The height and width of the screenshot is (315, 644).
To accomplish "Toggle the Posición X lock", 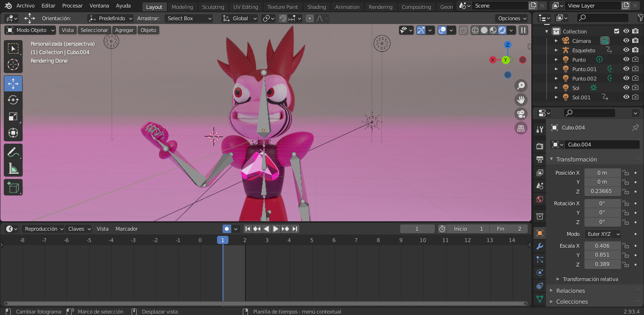I will click(x=626, y=173).
